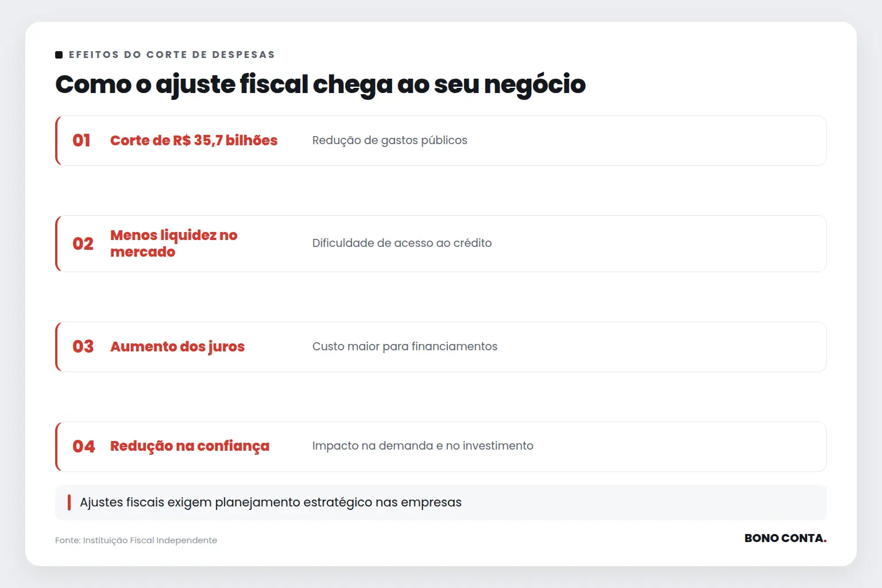Screen dimensions: 882x588
Task: Click the 'Ajustes fiscais exigem planejamento estratégico' callout
Action: [441, 502]
